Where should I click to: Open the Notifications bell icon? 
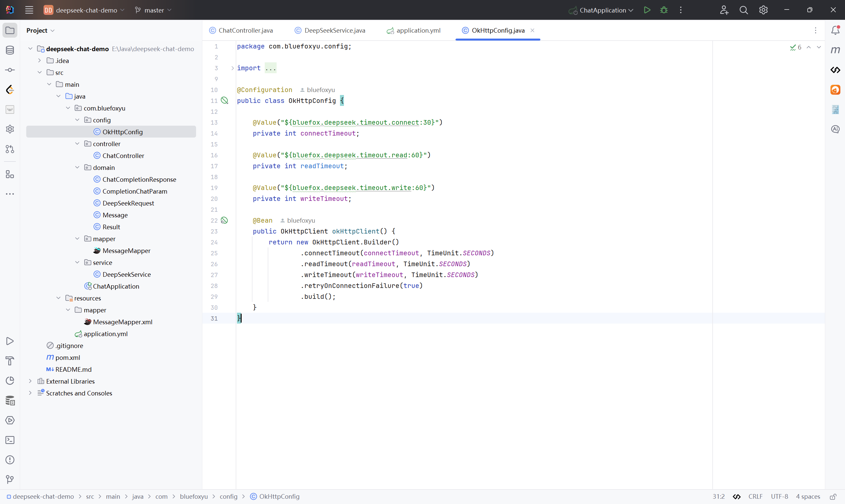pos(835,31)
